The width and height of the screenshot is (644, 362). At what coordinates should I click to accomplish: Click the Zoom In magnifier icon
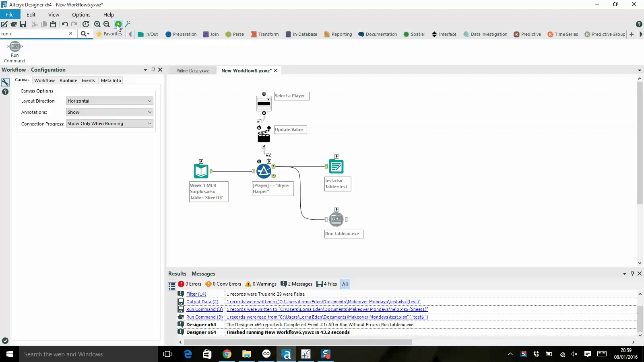click(97, 24)
